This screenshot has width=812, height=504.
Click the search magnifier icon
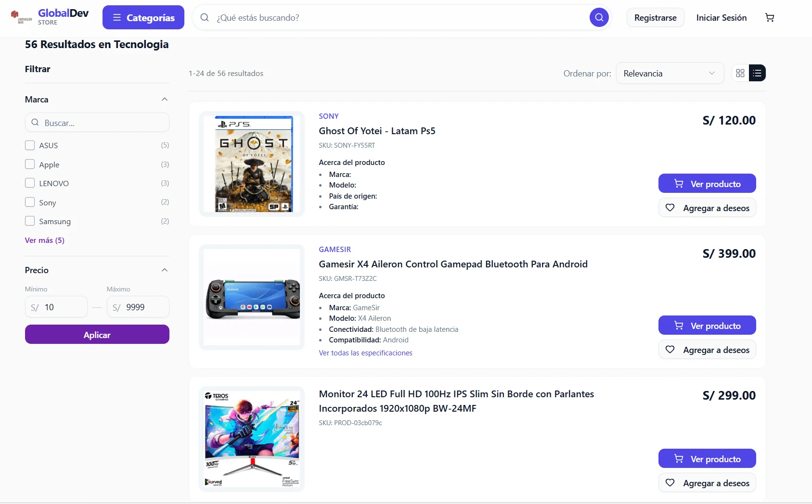coord(598,17)
